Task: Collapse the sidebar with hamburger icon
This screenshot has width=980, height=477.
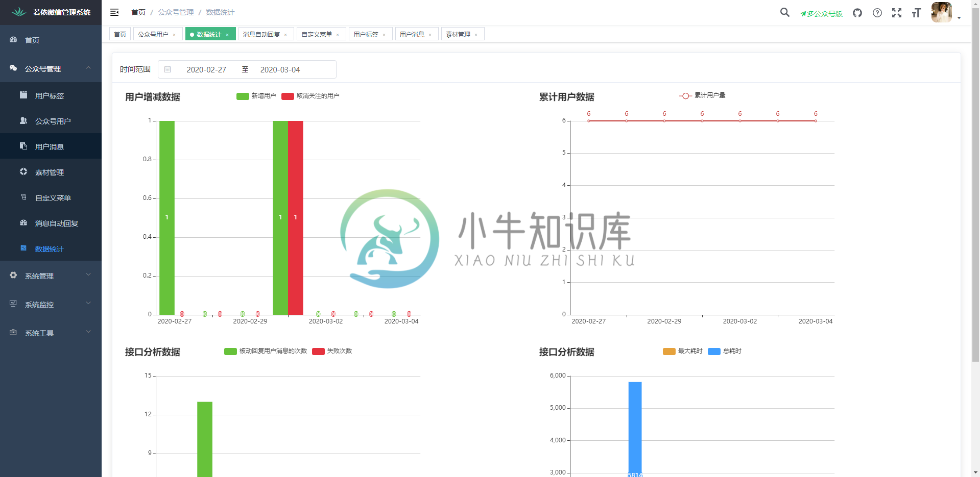Action: (x=114, y=12)
